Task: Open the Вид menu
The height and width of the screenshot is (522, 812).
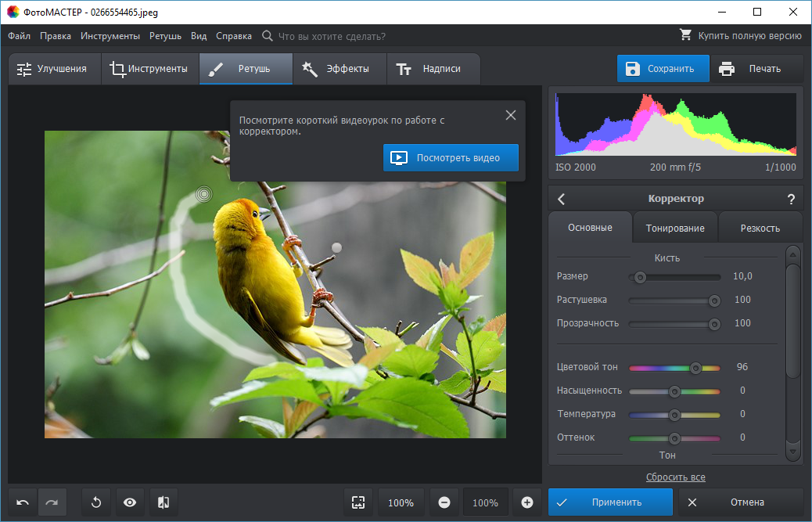Action: 199,36
